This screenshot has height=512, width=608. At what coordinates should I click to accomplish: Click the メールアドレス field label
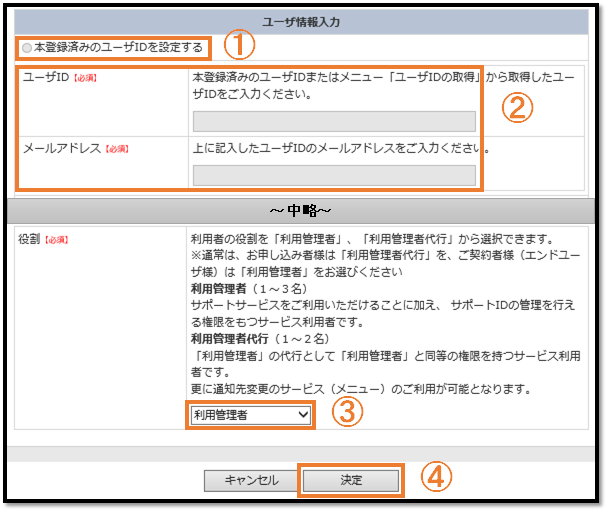(x=62, y=148)
